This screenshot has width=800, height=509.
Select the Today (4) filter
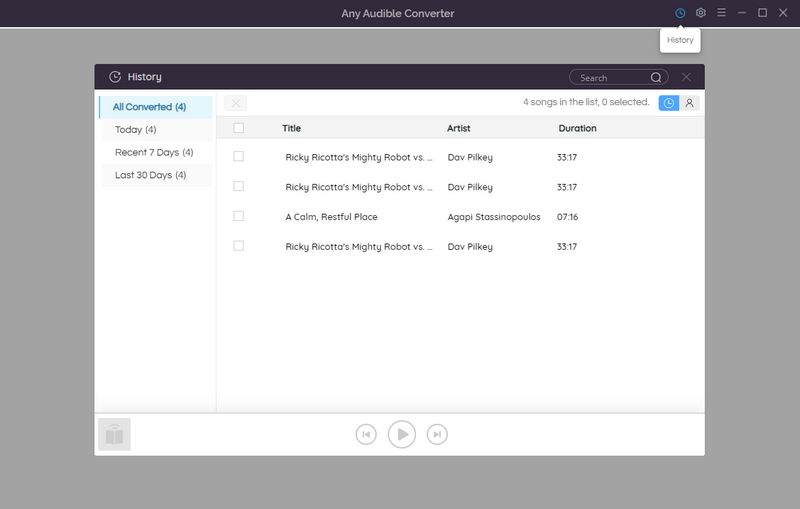157,130
